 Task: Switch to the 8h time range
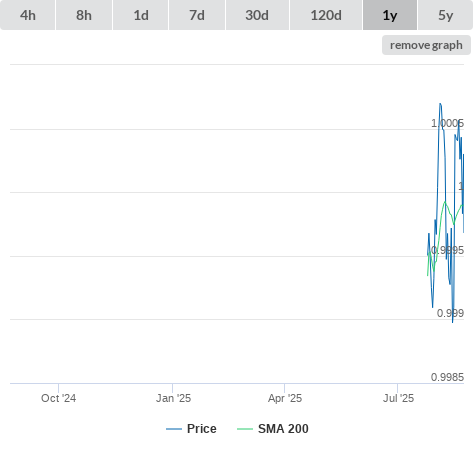[x=84, y=15]
